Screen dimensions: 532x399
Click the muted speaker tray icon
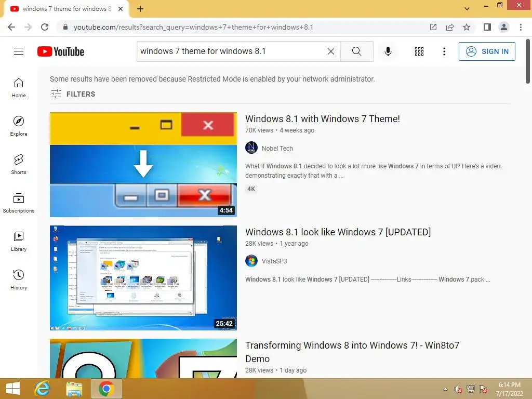click(458, 389)
